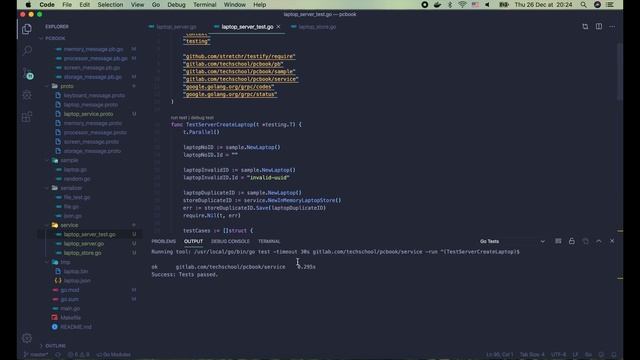Open the Manage gear in activity bar

27,338
